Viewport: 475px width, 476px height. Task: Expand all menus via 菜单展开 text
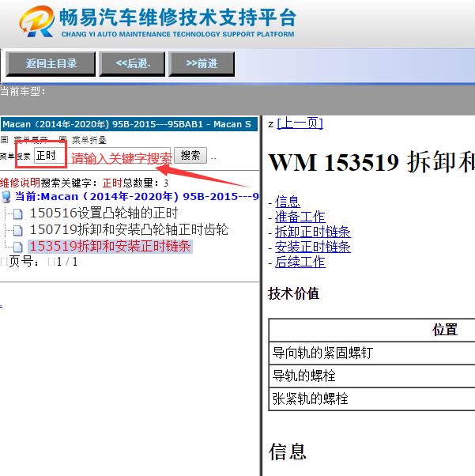click(31, 140)
